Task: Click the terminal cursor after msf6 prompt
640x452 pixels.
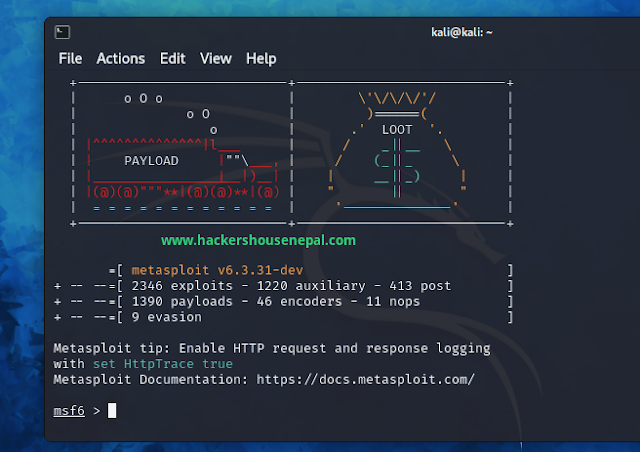Action: [112, 411]
